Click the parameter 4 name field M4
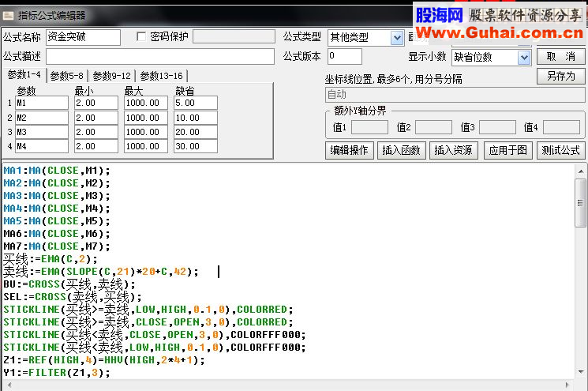 pyautogui.click(x=42, y=146)
